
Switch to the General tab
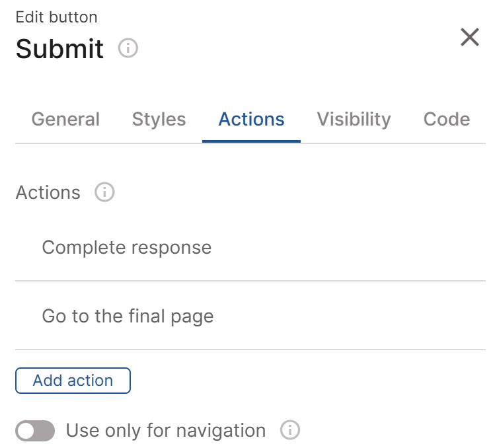tap(65, 120)
